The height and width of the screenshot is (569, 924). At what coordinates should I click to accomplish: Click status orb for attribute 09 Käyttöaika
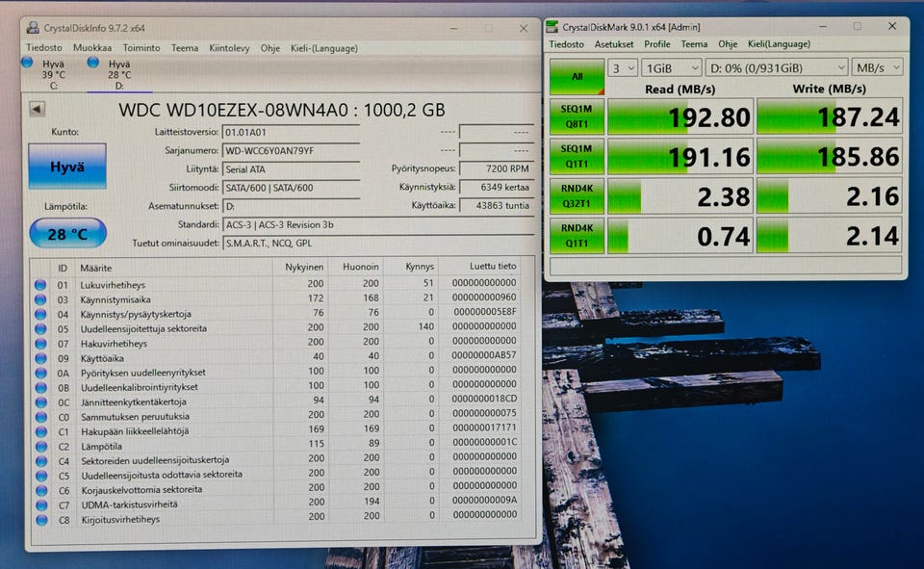40,358
